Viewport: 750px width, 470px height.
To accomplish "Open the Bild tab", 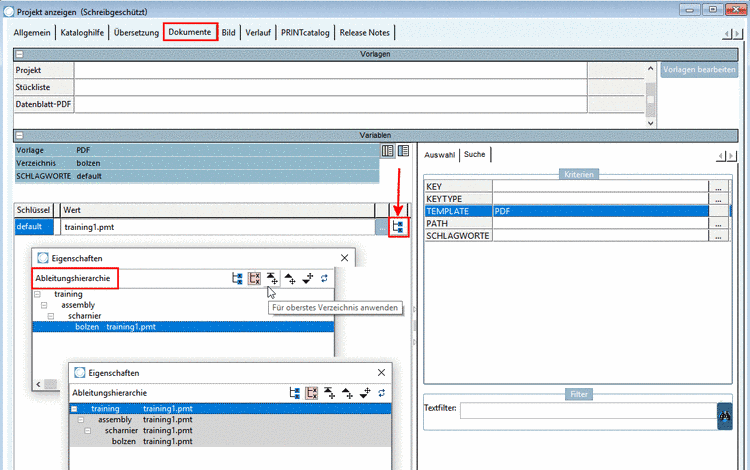I will [229, 33].
